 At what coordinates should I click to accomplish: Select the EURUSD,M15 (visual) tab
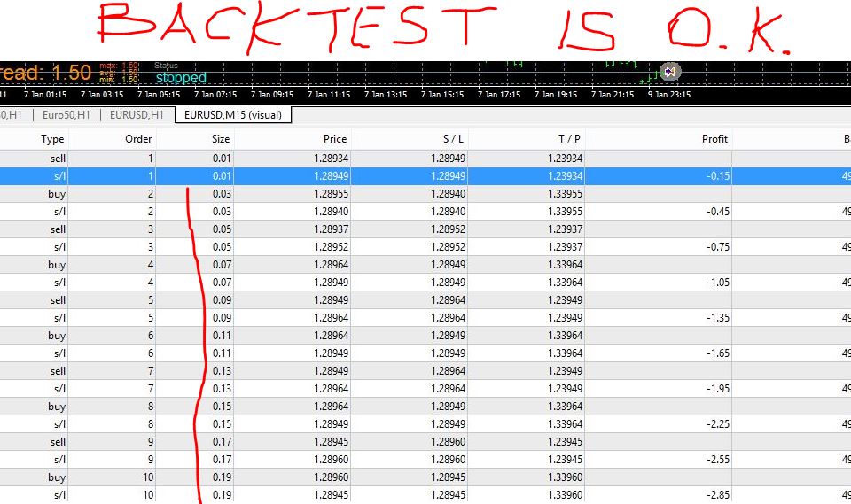tap(233, 115)
